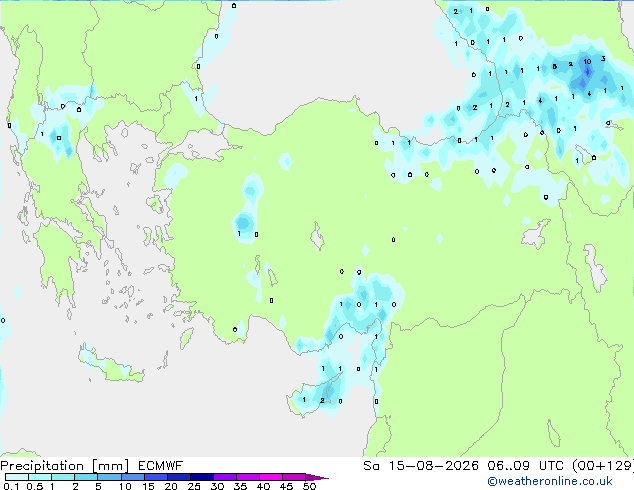Click the weatheronline.co.uk copyright link

pyautogui.click(x=549, y=481)
